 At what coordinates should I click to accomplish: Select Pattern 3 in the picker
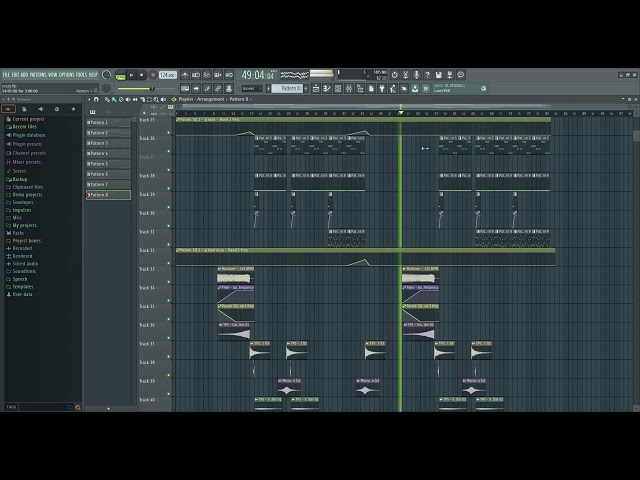point(108,143)
